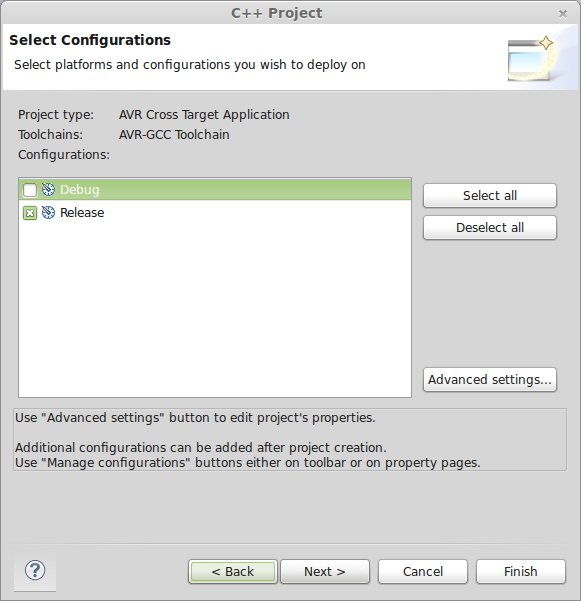The height and width of the screenshot is (601, 581).
Task: Click the Advanced settings hint text box
Action: click(290, 440)
